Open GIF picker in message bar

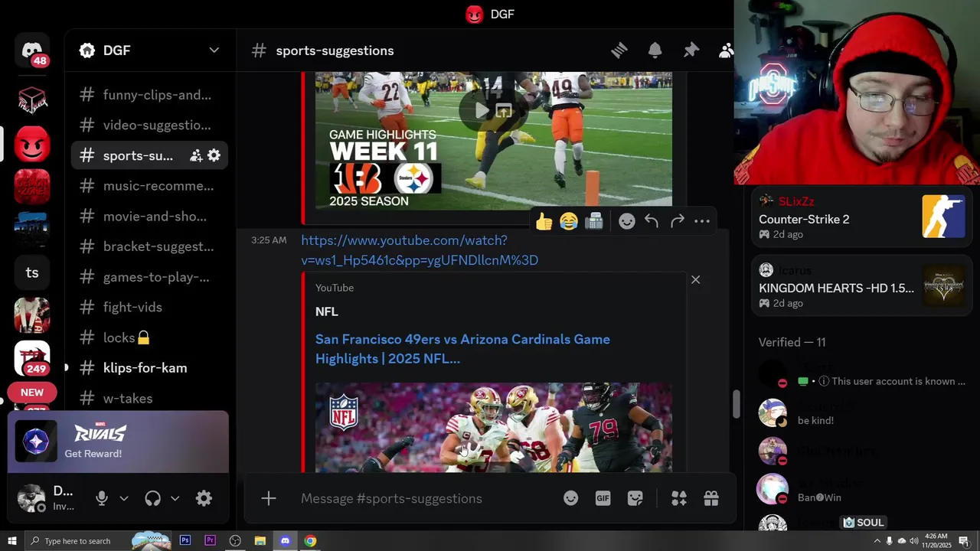pyautogui.click(x=603, y=498)
